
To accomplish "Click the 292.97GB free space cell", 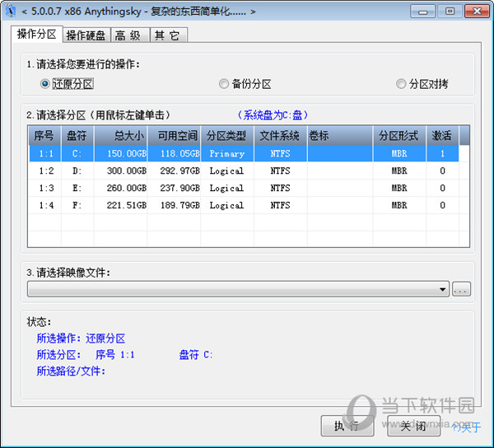I will 174,170.
